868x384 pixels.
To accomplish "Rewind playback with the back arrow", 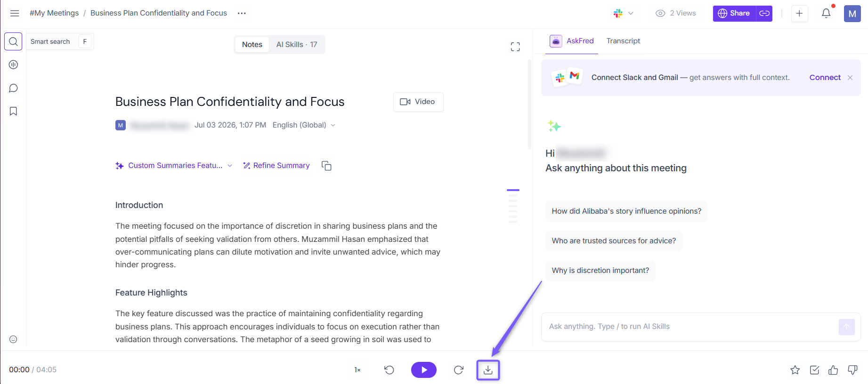I will (389, 370).
